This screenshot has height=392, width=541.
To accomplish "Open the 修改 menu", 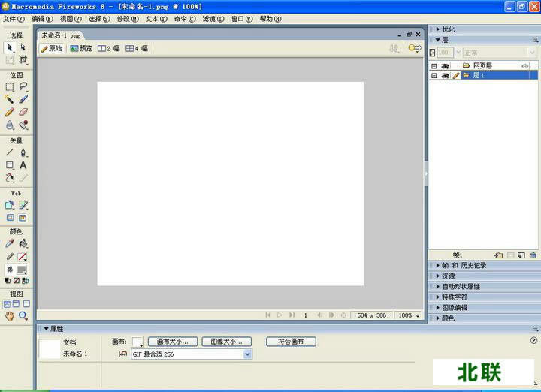I will (x=126, y=18).
